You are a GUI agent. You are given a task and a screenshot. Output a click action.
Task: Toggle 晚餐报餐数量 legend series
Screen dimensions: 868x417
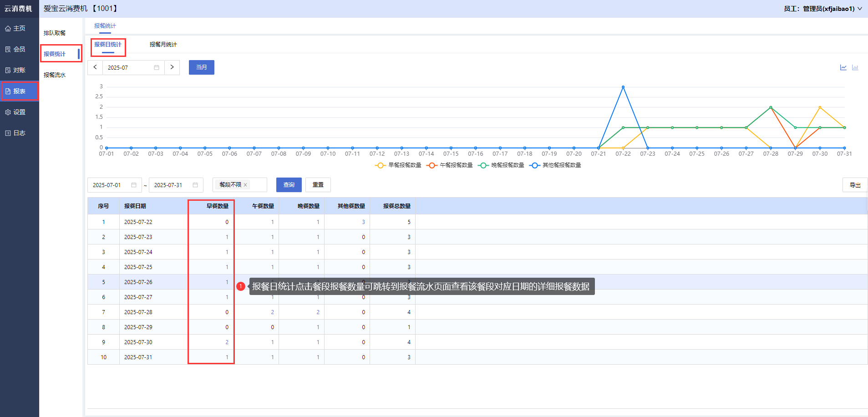click(x=501, y=165)
